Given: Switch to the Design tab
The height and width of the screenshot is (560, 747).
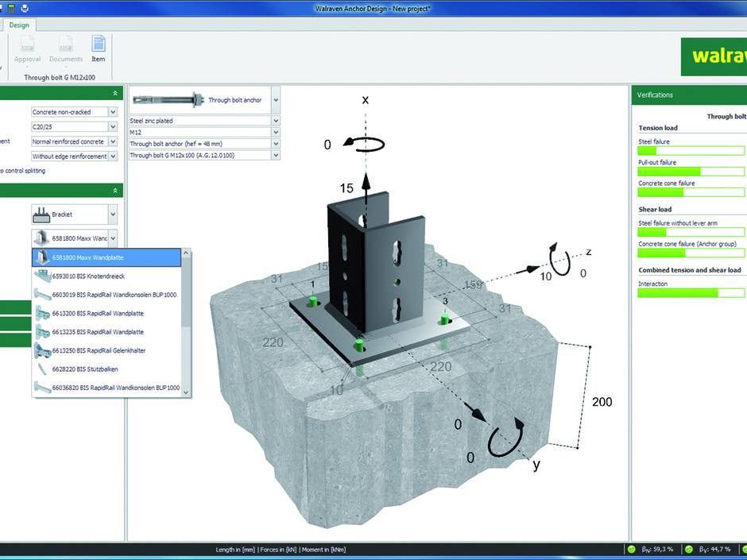Looking at the screenshot, I should point(20,25).
